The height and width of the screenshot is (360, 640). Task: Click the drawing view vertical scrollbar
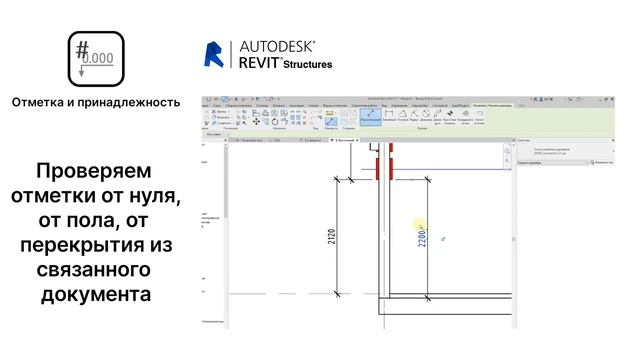coord(513,239)
